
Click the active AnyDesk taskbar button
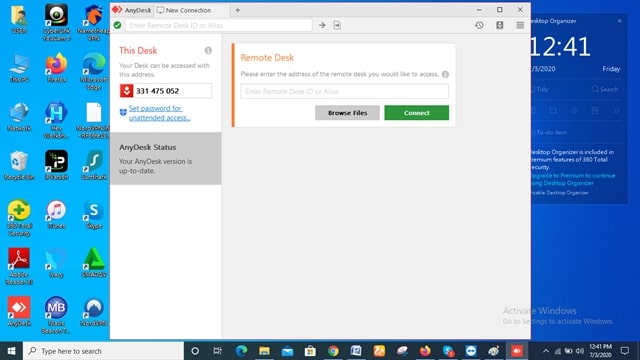tap(517, 351)
